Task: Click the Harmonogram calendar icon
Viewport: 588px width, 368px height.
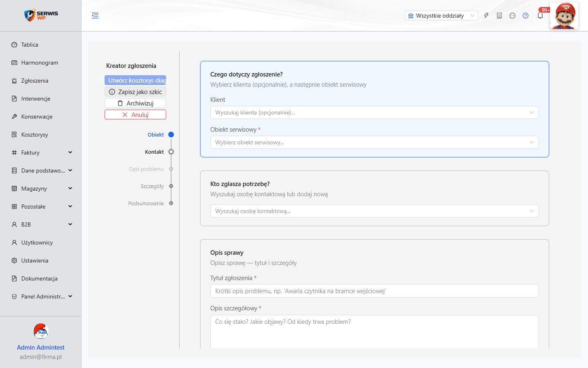Action: coord(14,63)
